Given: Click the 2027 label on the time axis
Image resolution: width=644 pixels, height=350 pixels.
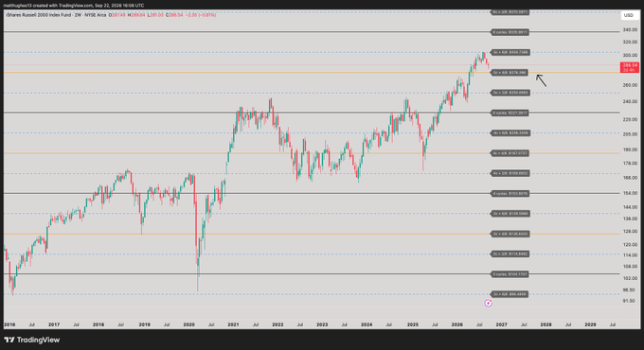Looking at the screenshot, I should click(502, 324).
